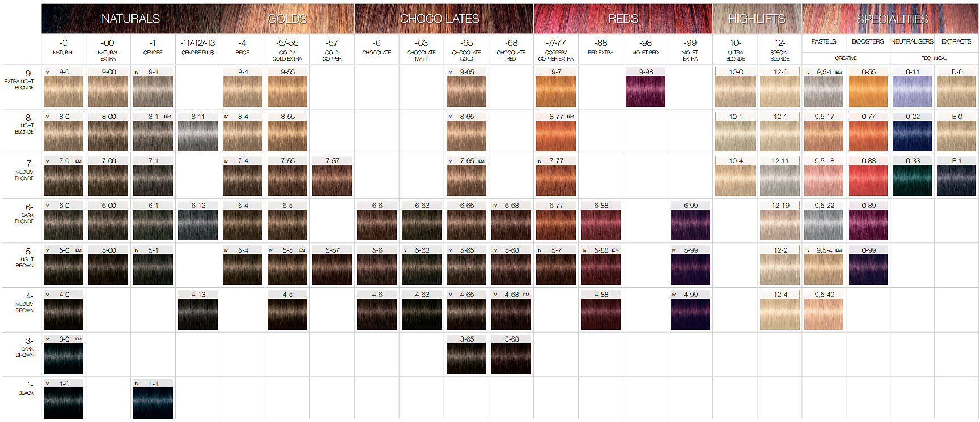Pick the E-1 extract swatch
This screenshot has width=980, height=422.
[957, 180]
